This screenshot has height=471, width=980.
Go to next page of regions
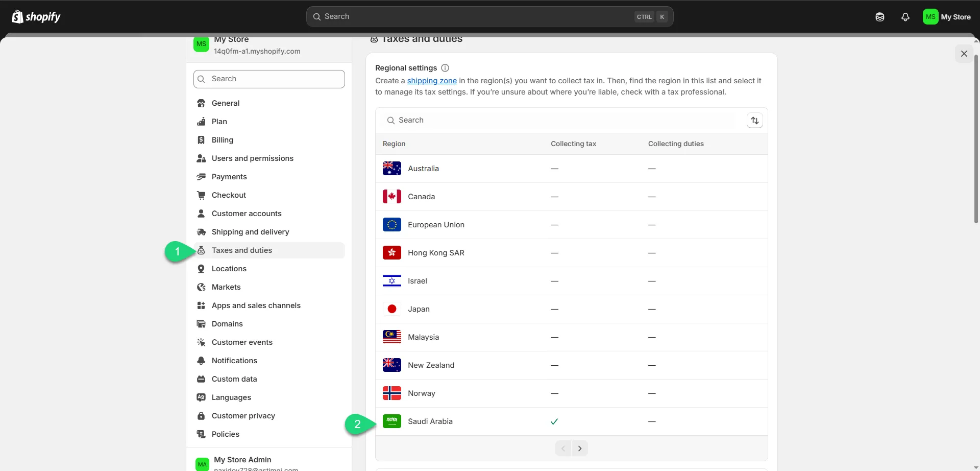[x=580, y=449]
